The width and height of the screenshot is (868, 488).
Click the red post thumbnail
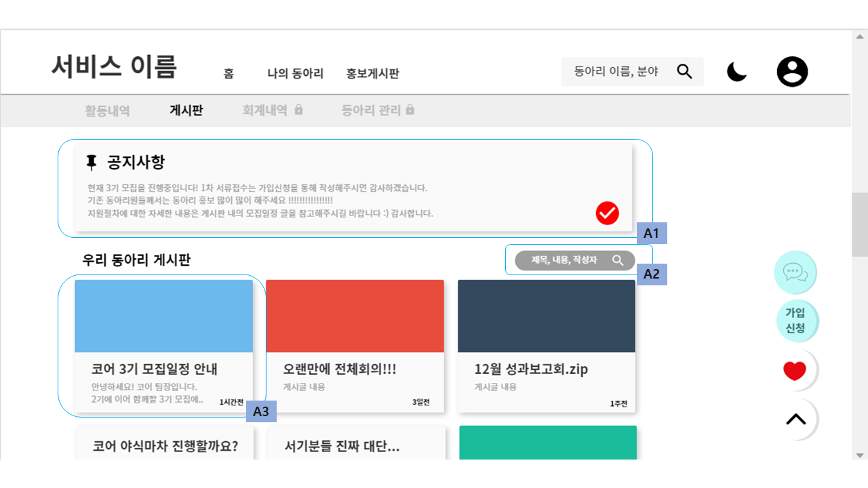point(355,316)
